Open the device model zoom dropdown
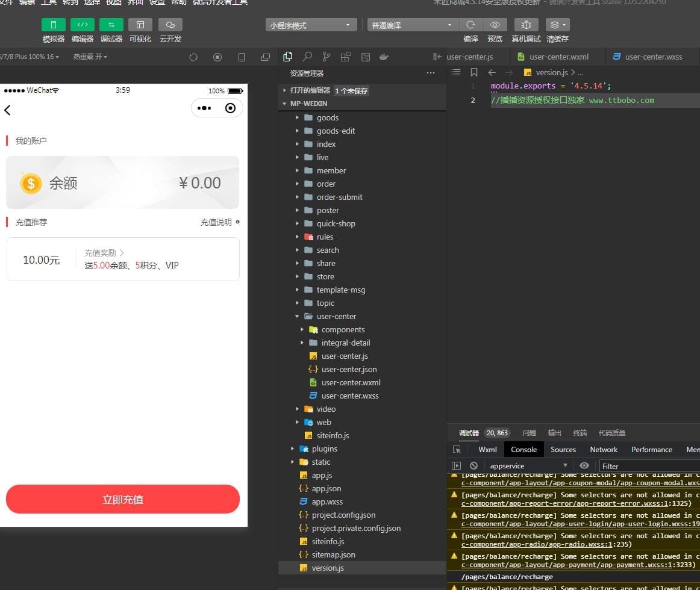Viewport: 700px width, 590px height. coord(30,57)
